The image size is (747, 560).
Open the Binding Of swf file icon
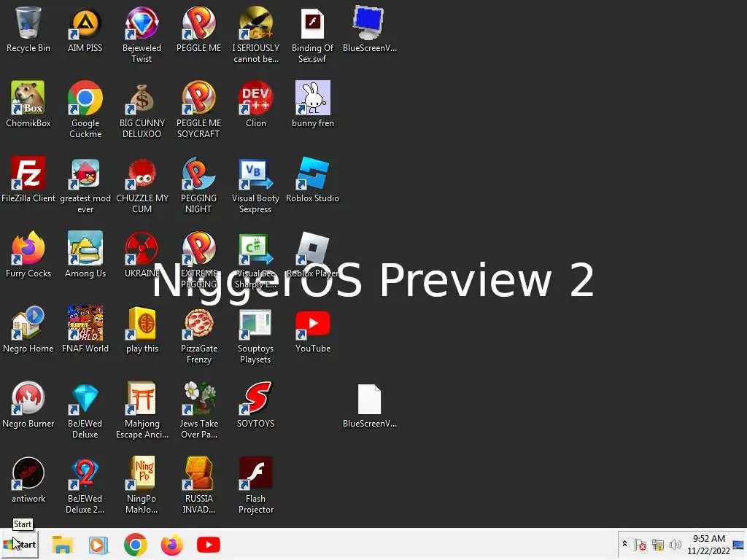(x=312, y=34)
